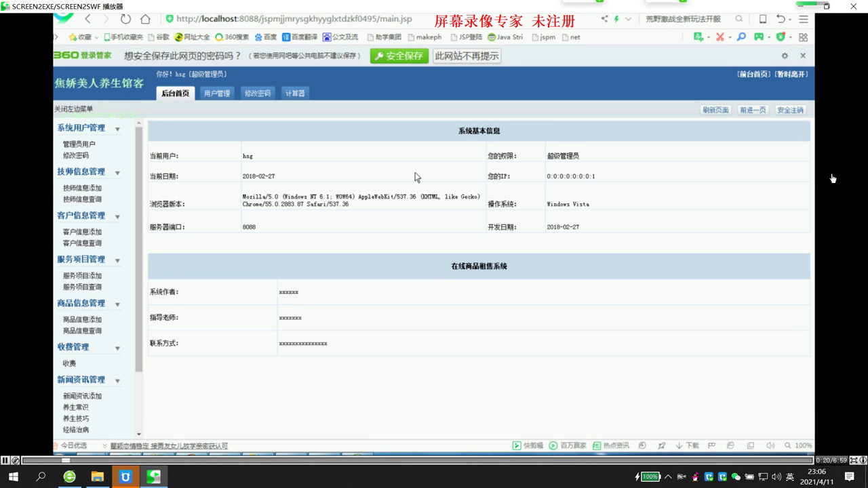The image size is (868, 488).
Task: Click 安全保存 to save password
Action: (x=399, y=56)
